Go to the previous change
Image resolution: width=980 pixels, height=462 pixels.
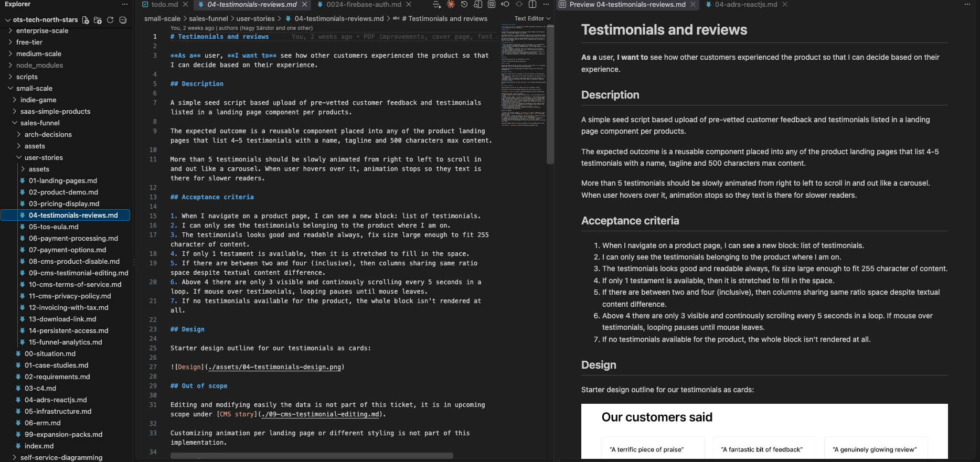tap(505, 4)
